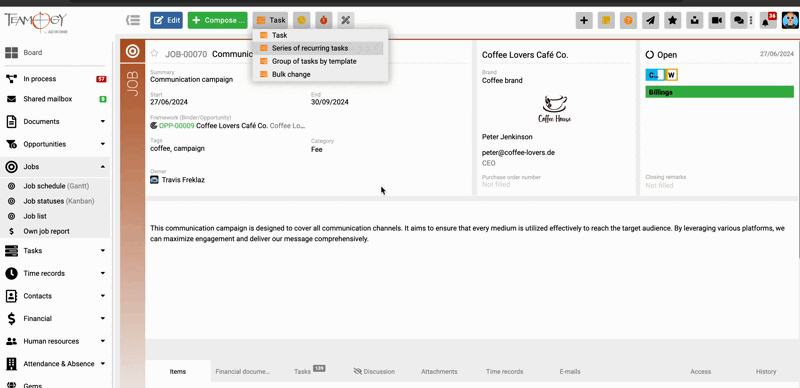
Task: Open Own job report
Action: coord(54,231)
